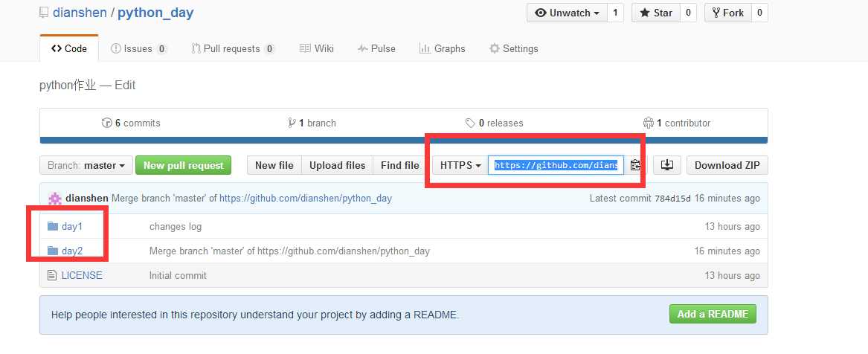Copy clone URL to clipboard icon
The image size is (868, 354).
pos(635,165)
